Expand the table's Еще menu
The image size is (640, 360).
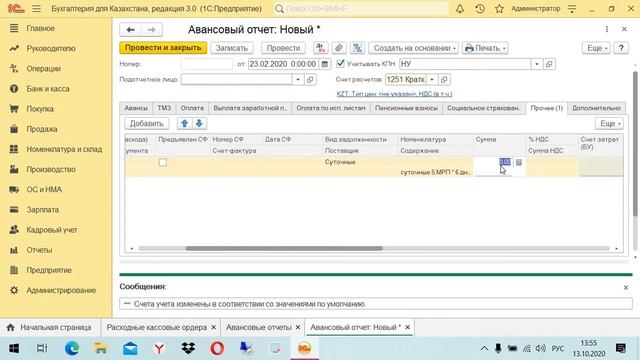pos(609,123)
